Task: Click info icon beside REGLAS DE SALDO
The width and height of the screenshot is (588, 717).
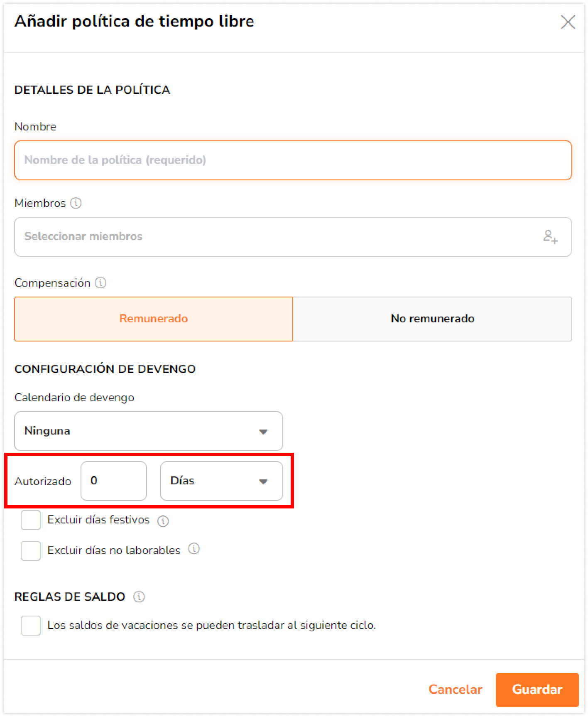Action: point(139,597)
